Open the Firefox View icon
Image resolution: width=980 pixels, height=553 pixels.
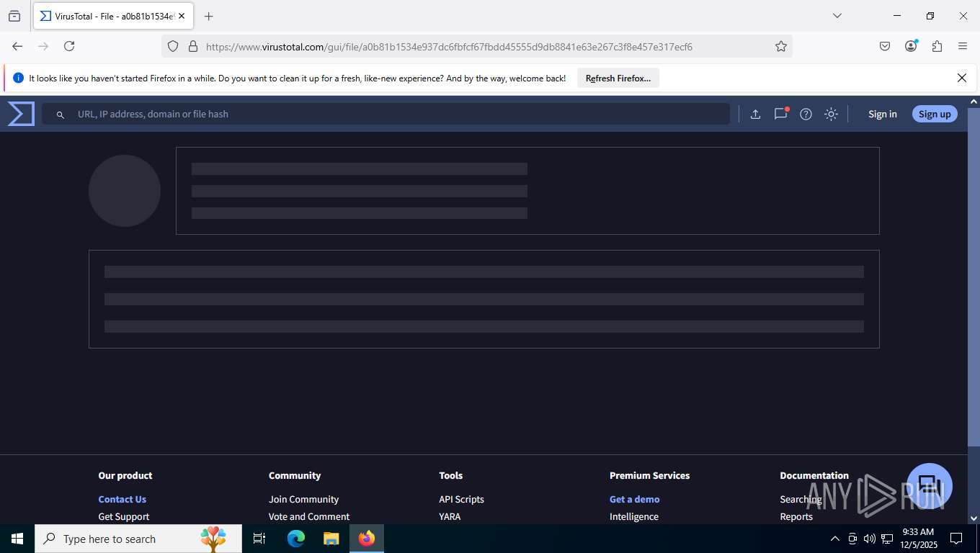[x=14, y=16]
